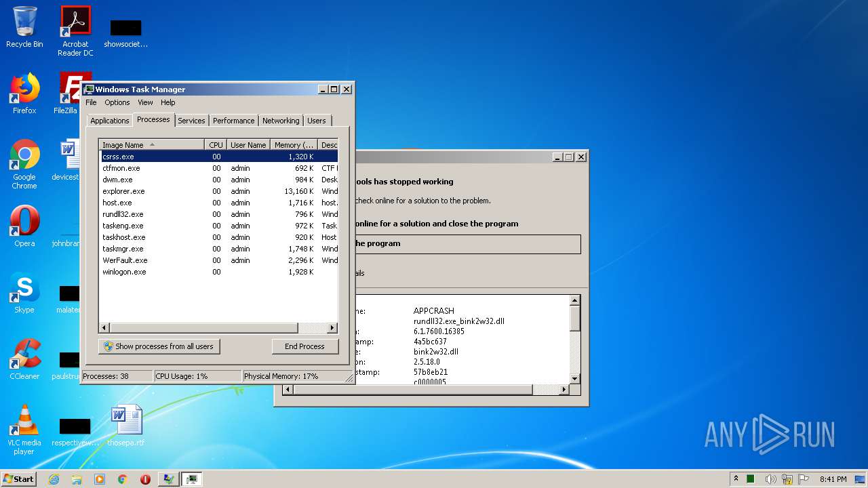Click check online and close program option
Viewport: 868px width, 488px height.
point(437,224)
